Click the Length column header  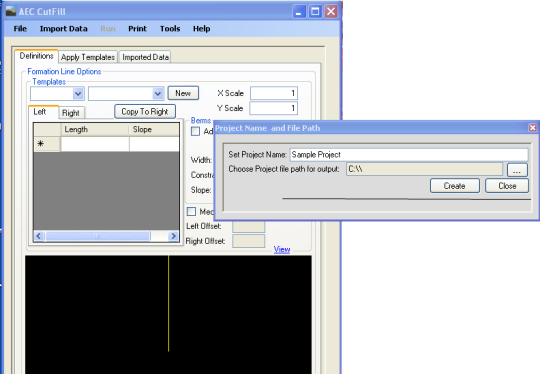coord(95,129)
